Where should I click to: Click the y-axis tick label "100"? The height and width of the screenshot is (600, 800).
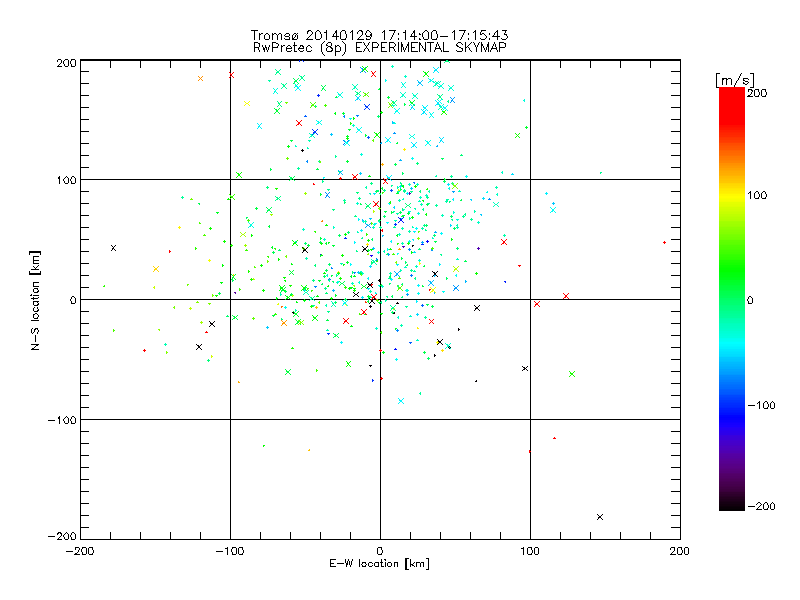point(66,180)
